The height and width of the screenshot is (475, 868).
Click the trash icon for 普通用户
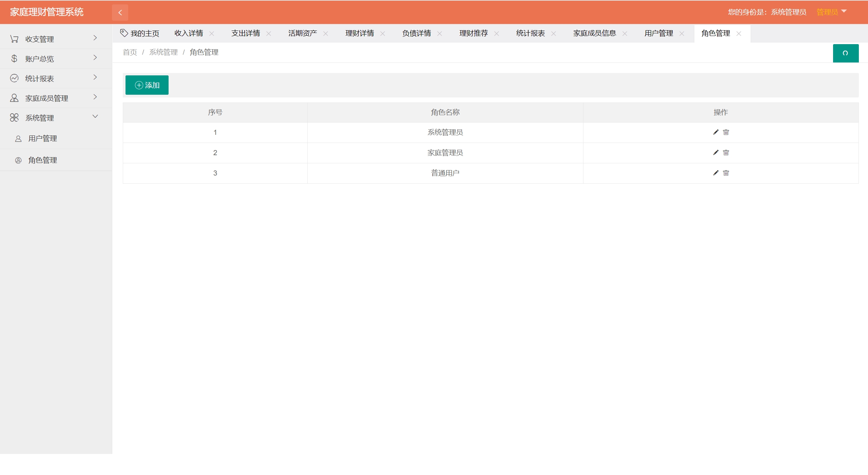(x=726, y=173)
